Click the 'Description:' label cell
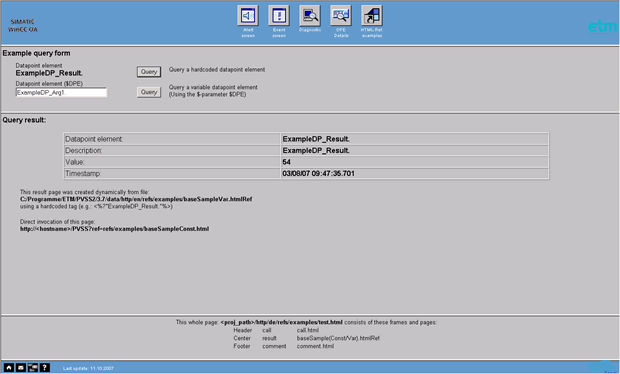 172,151
